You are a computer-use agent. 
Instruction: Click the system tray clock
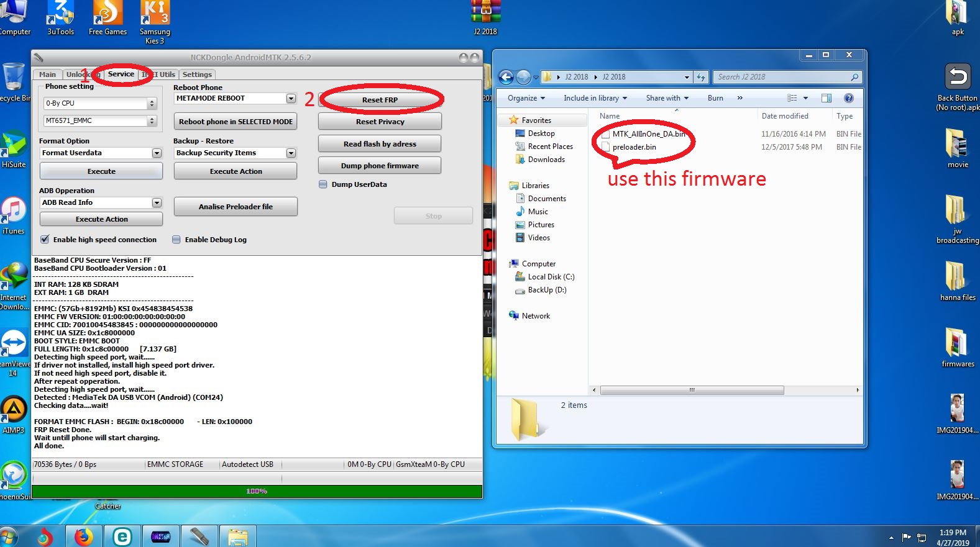pyautogui.click(x=953, y=537)
